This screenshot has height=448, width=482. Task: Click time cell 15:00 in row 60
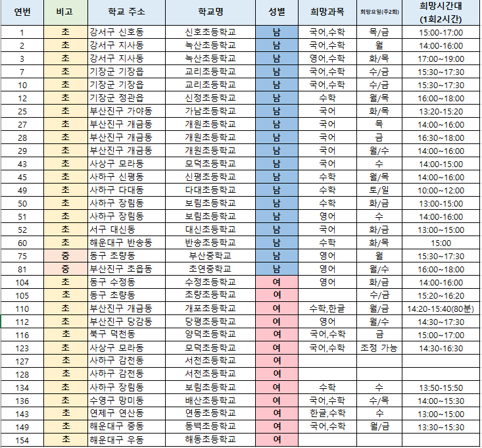(x=441, y=243)
